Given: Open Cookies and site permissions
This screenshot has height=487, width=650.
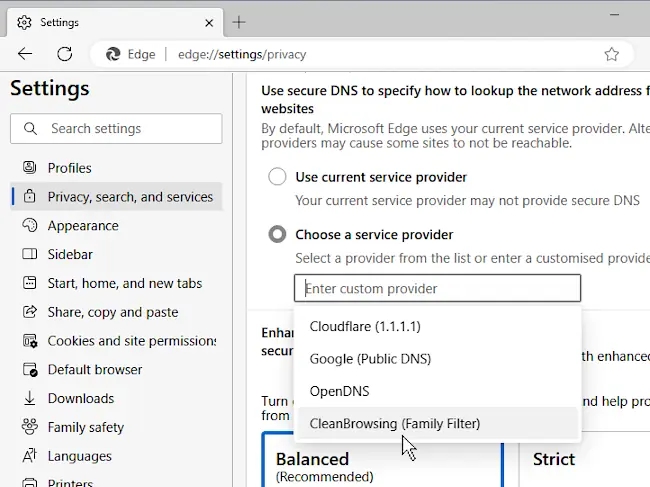Looking at the screenshot, I should click(116, 341).
